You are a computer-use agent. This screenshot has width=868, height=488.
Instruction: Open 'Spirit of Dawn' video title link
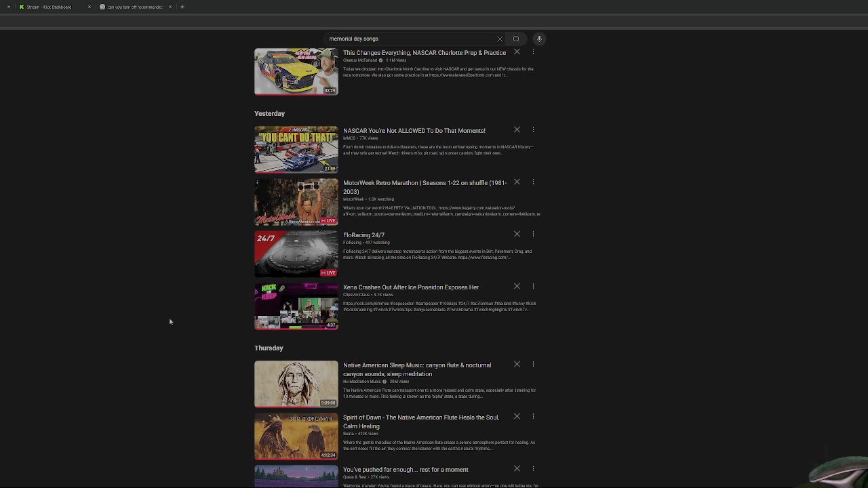(421, 422)
